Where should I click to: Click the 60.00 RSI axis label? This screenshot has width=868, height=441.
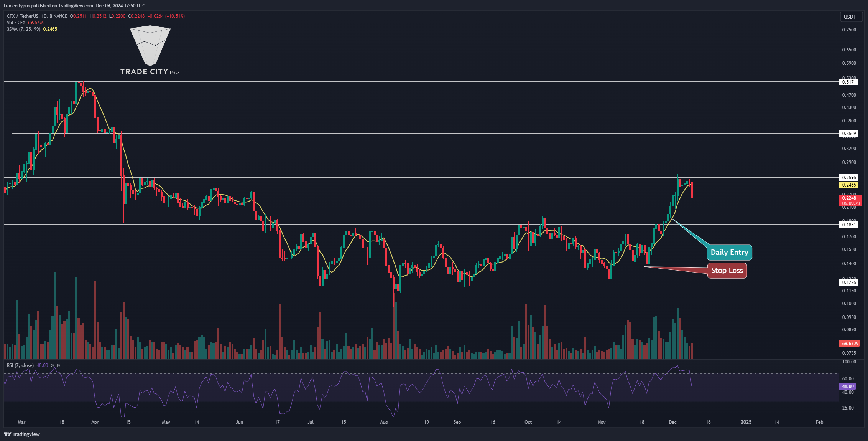[848, 379]
